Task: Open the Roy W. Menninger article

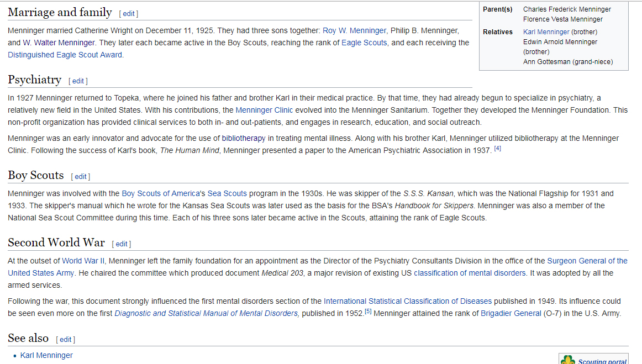Action: coord(354,31)
